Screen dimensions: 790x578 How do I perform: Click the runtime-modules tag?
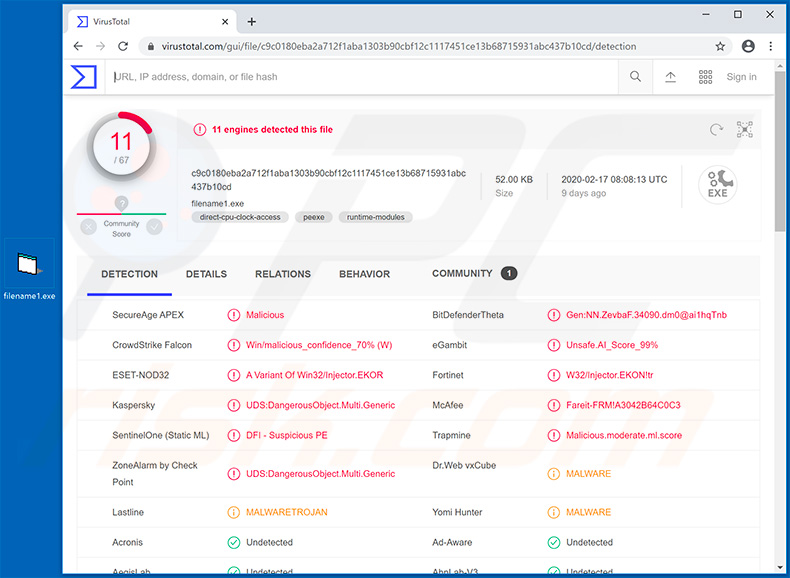pos(375,217)
